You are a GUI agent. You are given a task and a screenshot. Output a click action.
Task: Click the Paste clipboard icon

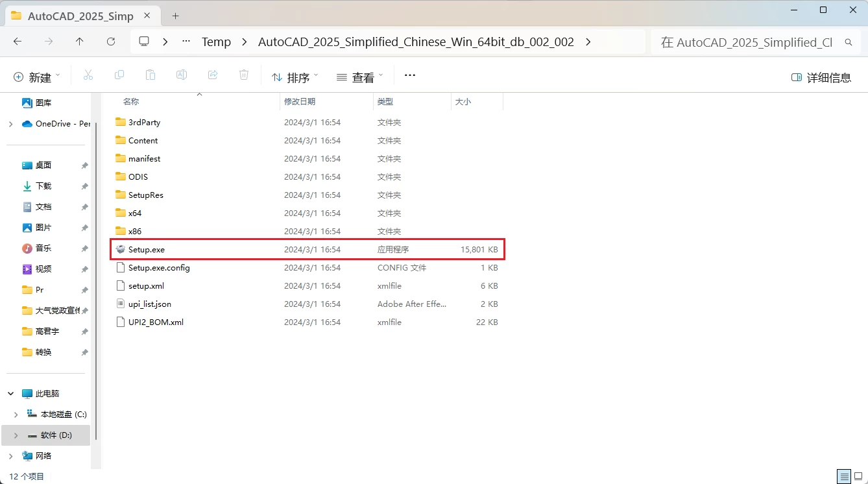tap(151, 75)
